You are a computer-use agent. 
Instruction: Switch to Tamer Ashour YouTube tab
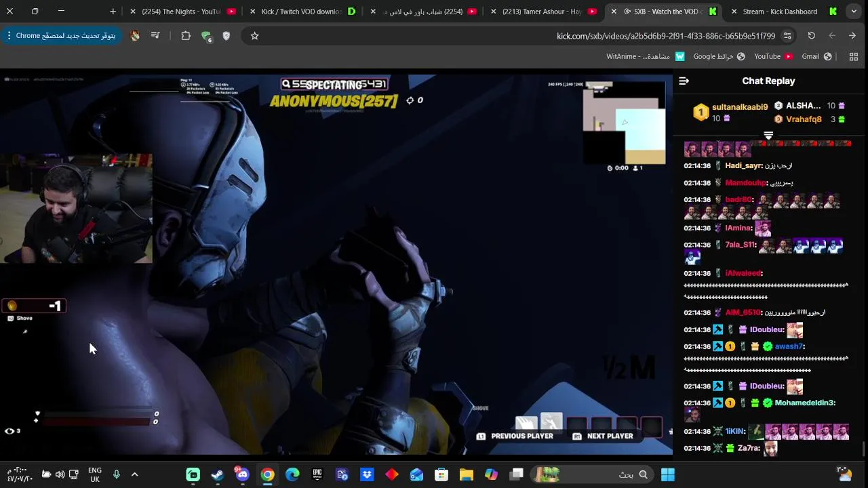pyautogui.click(x=542, y=12)
